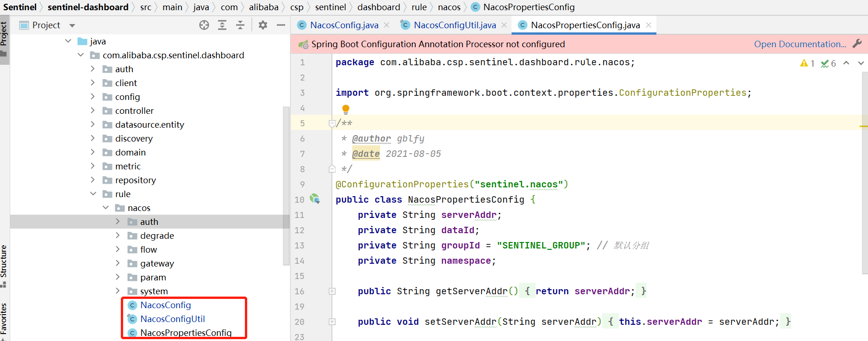Click the Collapse All icon in Project panel
The image size is (868, 341).
pos(240,25)
